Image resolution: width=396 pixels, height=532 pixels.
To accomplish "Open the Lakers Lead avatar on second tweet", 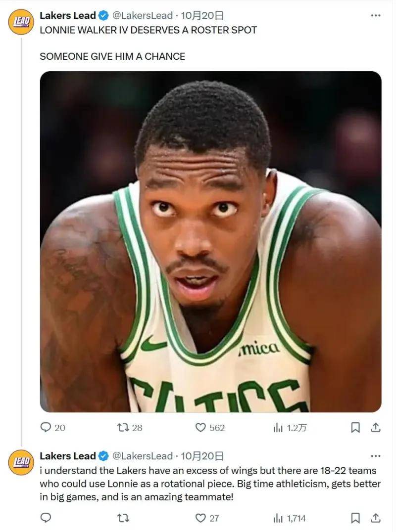I will 21,462.
